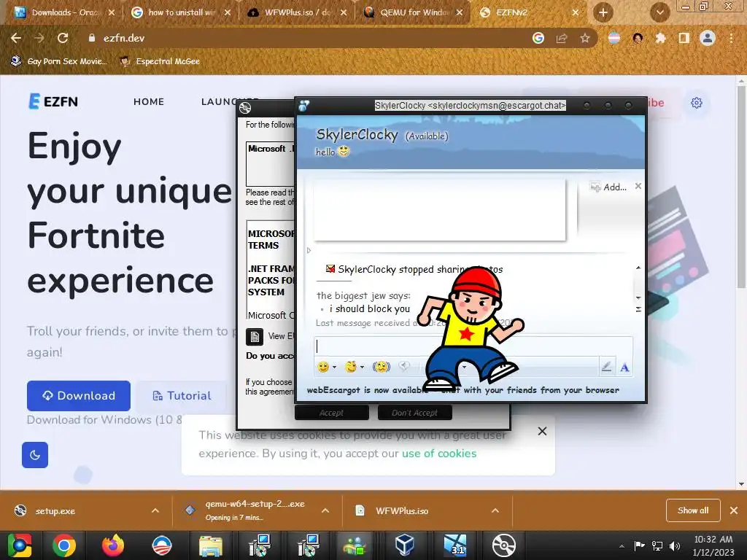Open the Chrome side panel icon
The width and height of the screenshot is (747, 560).
[684, 38]
